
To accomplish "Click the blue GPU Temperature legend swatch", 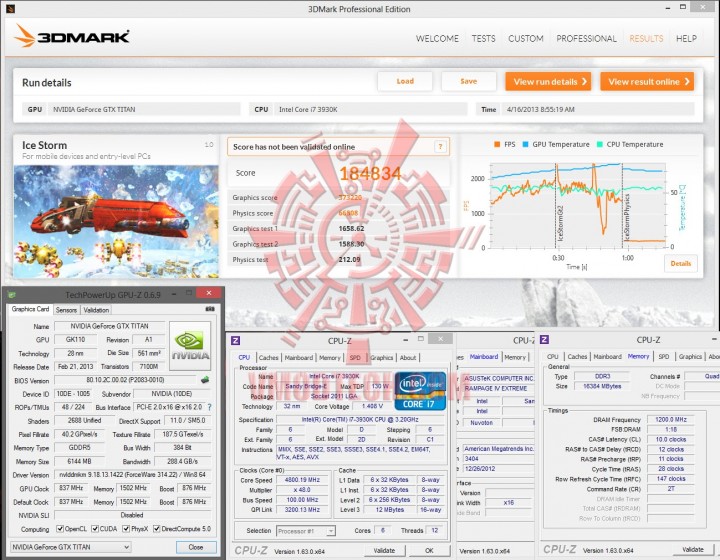I will (x=526, y=144).
